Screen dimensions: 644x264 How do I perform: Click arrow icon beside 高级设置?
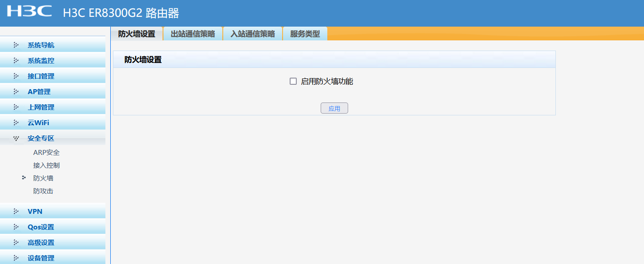[x=16, y=242]
